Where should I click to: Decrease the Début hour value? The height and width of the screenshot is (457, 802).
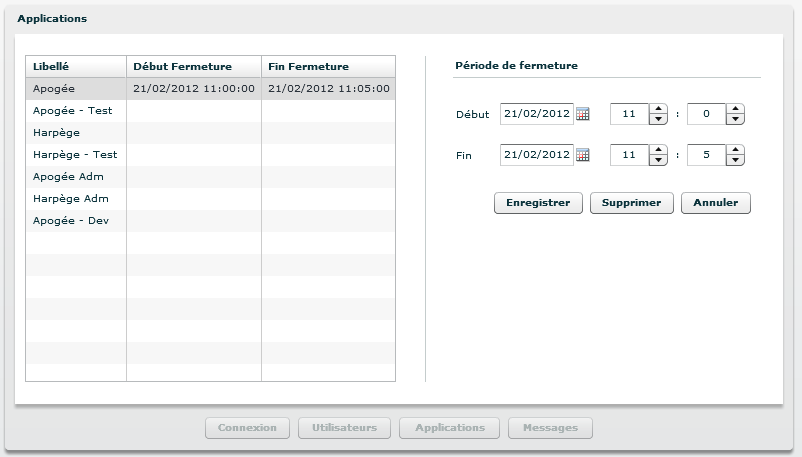pyautogui.click(x=658, y=120)
